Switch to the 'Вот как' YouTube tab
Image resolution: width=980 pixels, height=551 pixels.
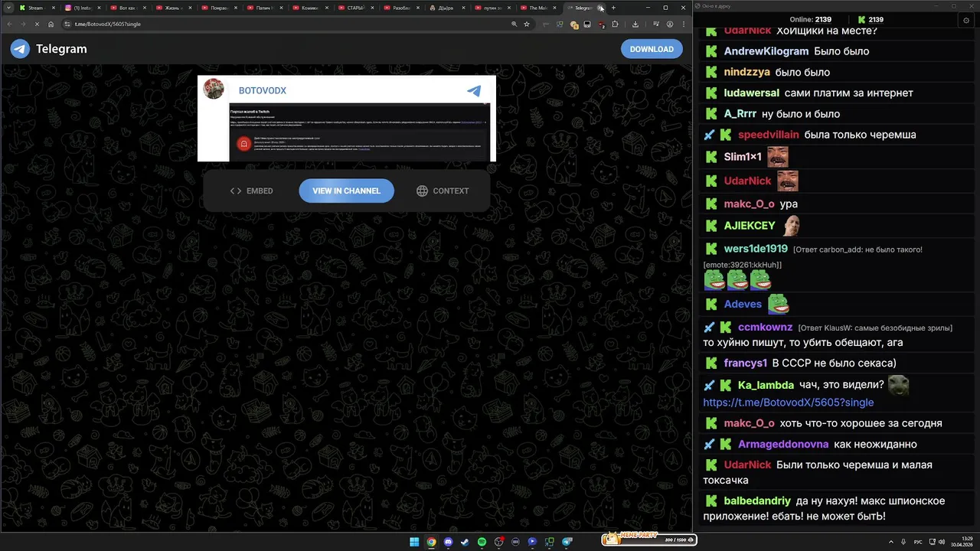click(127, 8)
